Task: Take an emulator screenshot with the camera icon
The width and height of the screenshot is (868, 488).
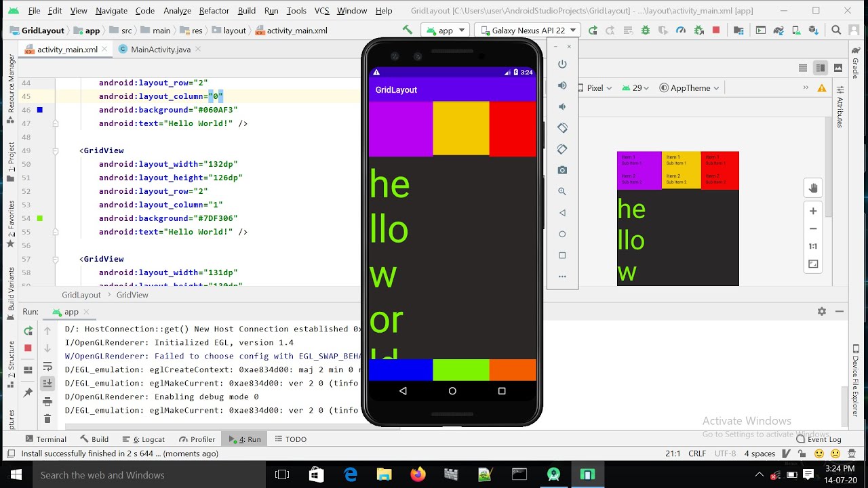Action: click(562, 170)
